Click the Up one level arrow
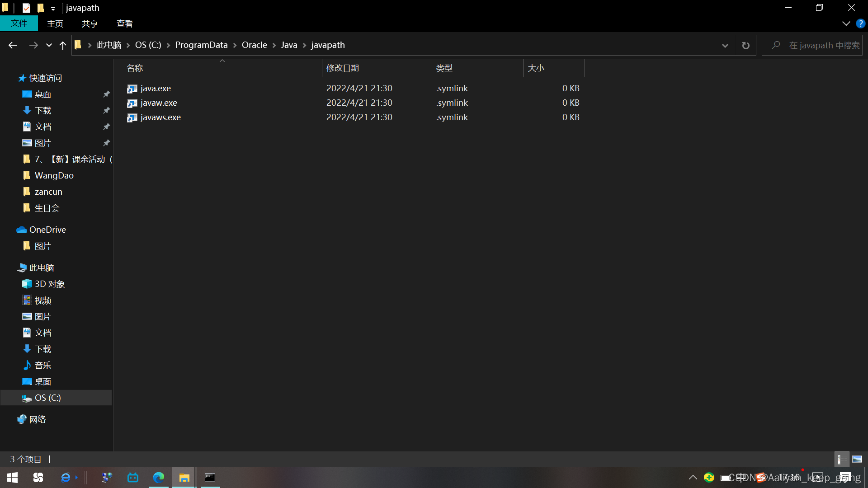The width and height of the screenshot is (868, 488). click(63, 45)
